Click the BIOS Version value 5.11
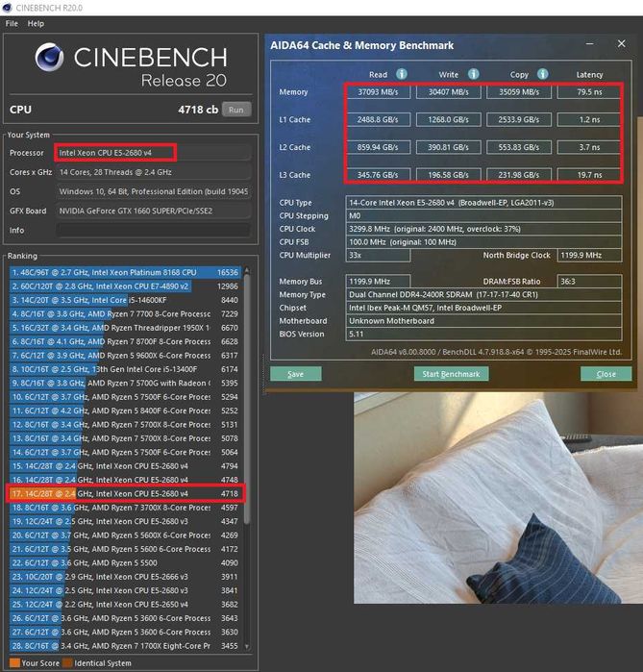This screenshot has width=643, height=672. click(483, 334)
